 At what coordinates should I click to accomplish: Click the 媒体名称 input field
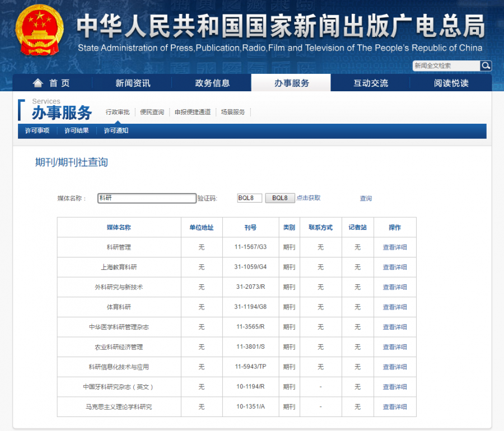[147, 198]
